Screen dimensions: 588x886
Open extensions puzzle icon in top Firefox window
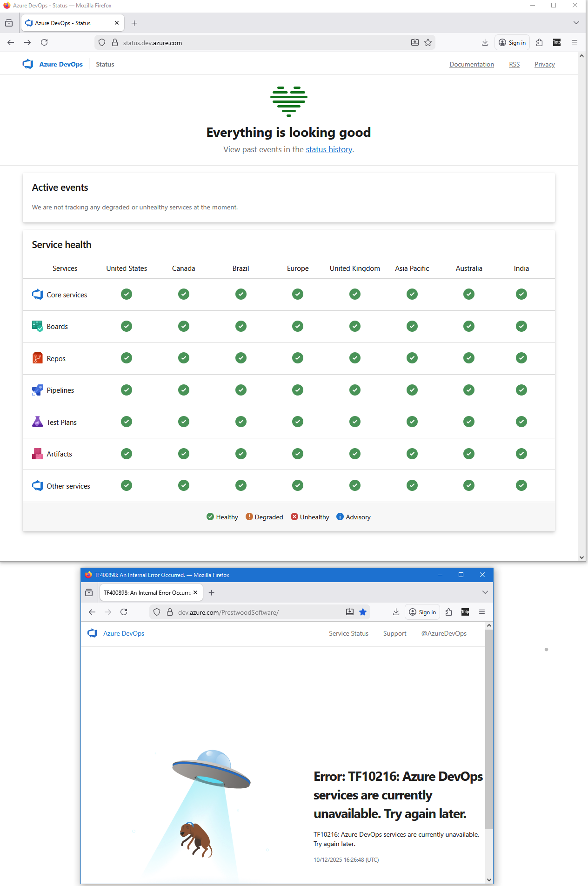click(540, 42)
